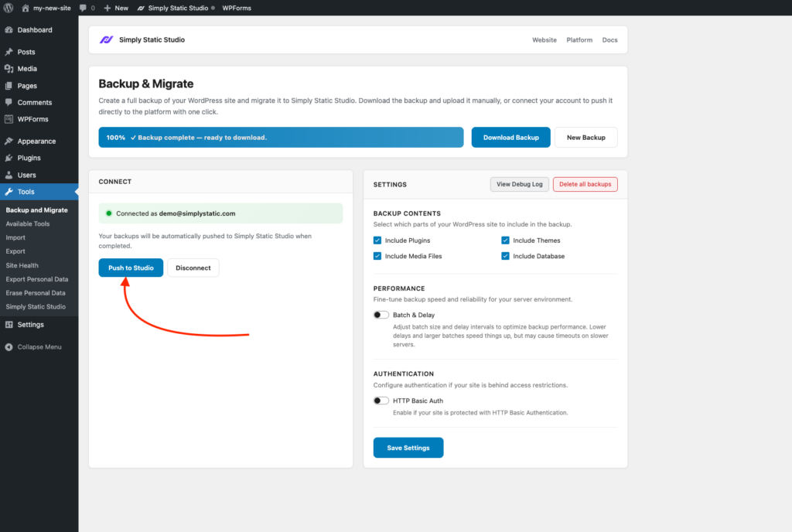Open the Docs link
This screenshot has height=532, width=792.
coord(609,39)
